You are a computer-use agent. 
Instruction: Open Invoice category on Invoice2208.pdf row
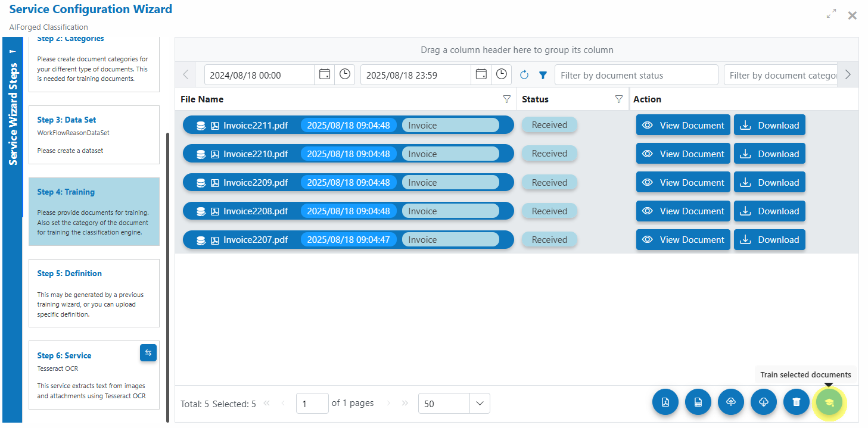(x=450, y=211)
